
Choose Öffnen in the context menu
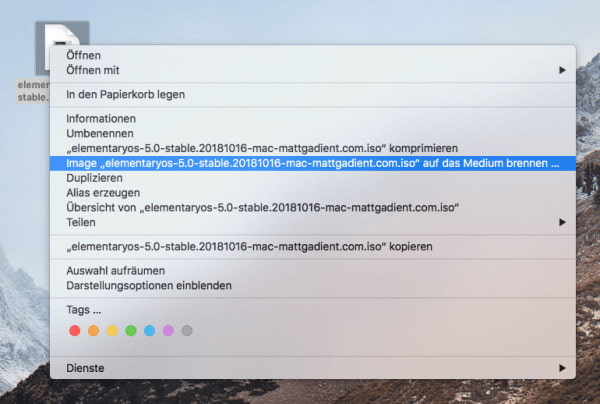tap(313, 55)
